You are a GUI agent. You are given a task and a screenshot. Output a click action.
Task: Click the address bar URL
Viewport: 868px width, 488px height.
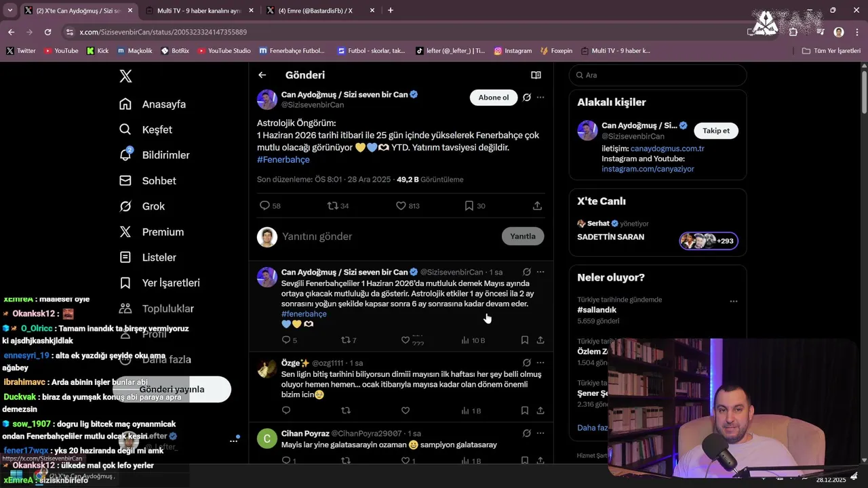163,32
